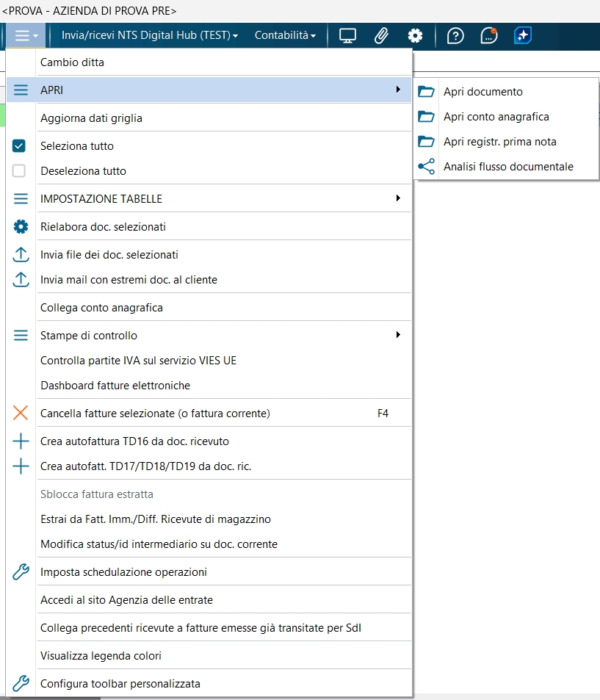
Task: Expand the Stampe di controllo submenu arrow
Action: point(398,335)
